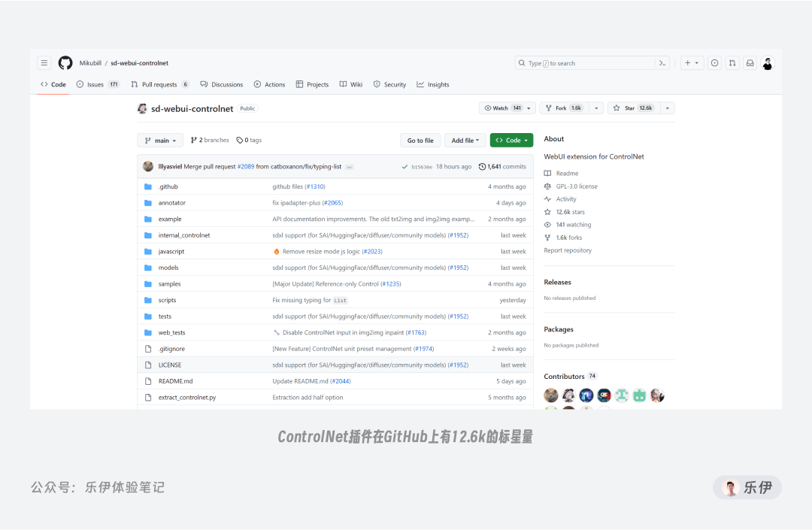Click your profile avatar icon
Screen dimensions: 812x530
pos(768,63)
